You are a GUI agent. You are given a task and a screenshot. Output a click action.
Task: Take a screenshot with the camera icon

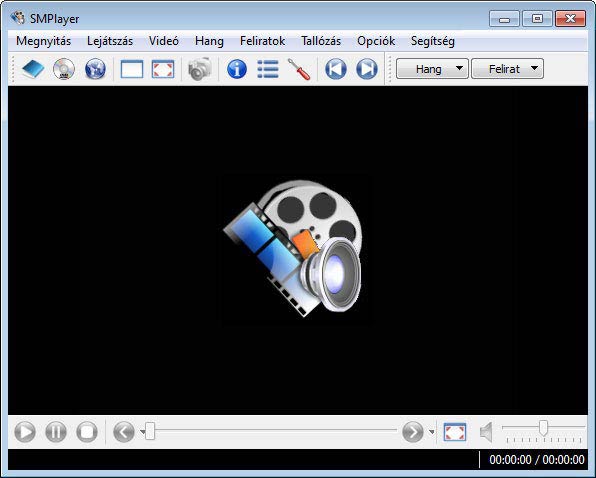click(200, 69)
